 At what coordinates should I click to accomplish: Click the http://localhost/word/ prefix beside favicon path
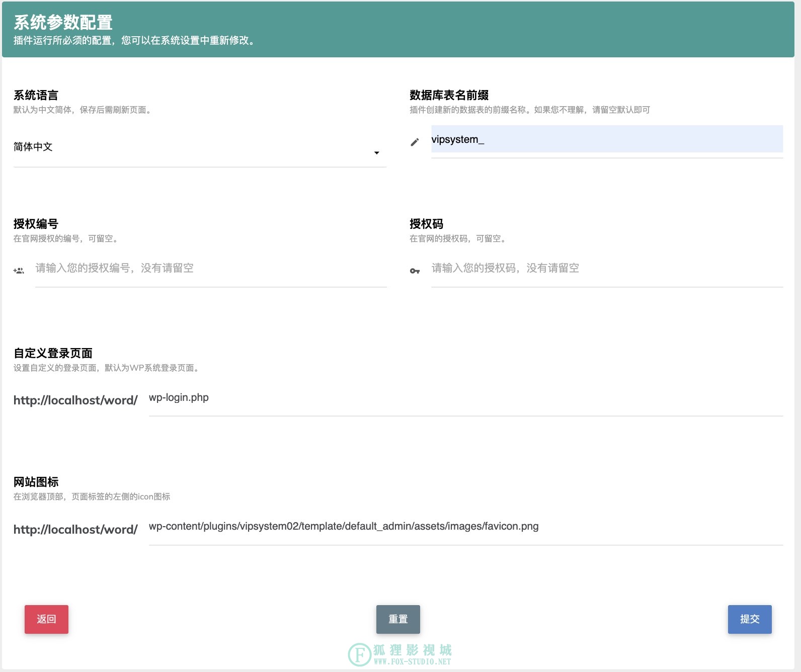coord(75,530)
